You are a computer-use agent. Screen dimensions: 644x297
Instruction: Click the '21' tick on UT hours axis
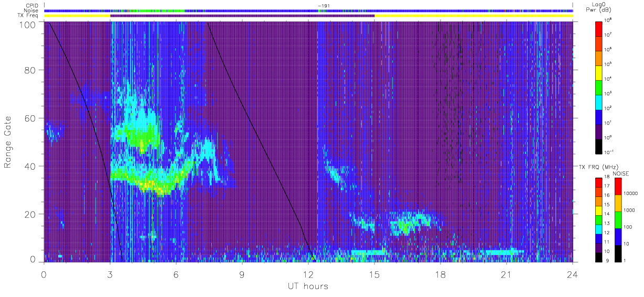(x=507, y=274)
